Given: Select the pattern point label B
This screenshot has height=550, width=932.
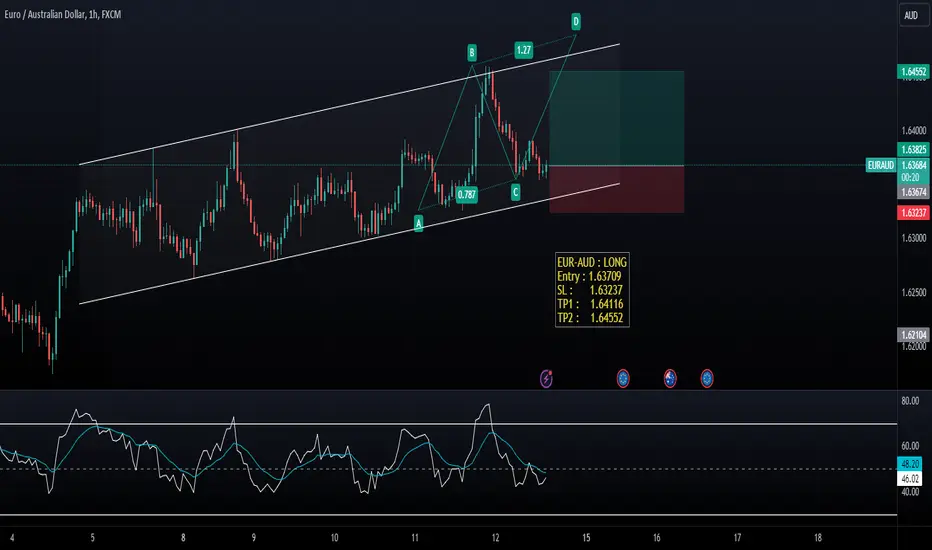Looking at the screenshot, I should pos(472,53).
